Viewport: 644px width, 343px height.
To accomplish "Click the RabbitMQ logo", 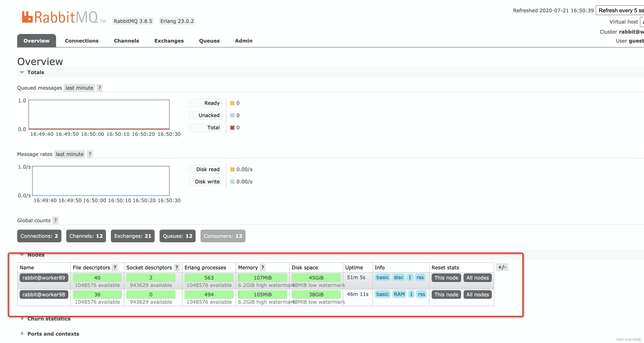I will click(x=64, y=17).
